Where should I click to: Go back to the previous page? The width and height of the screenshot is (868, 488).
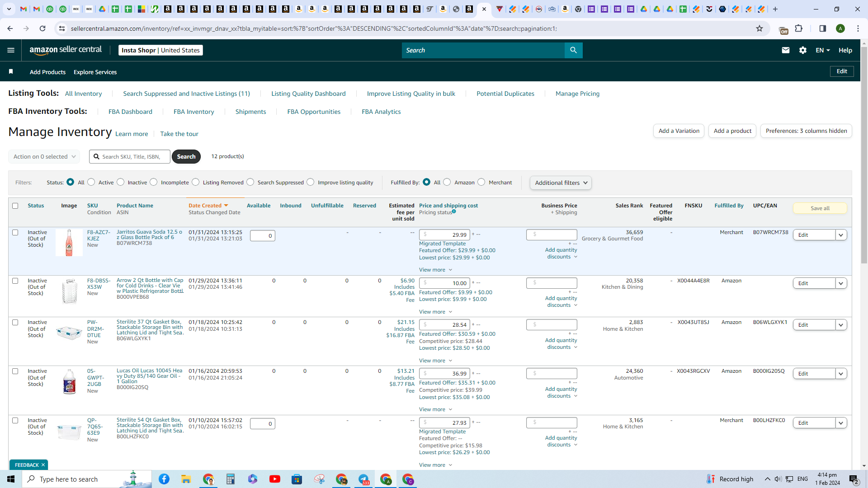click(x=10, y=28)
